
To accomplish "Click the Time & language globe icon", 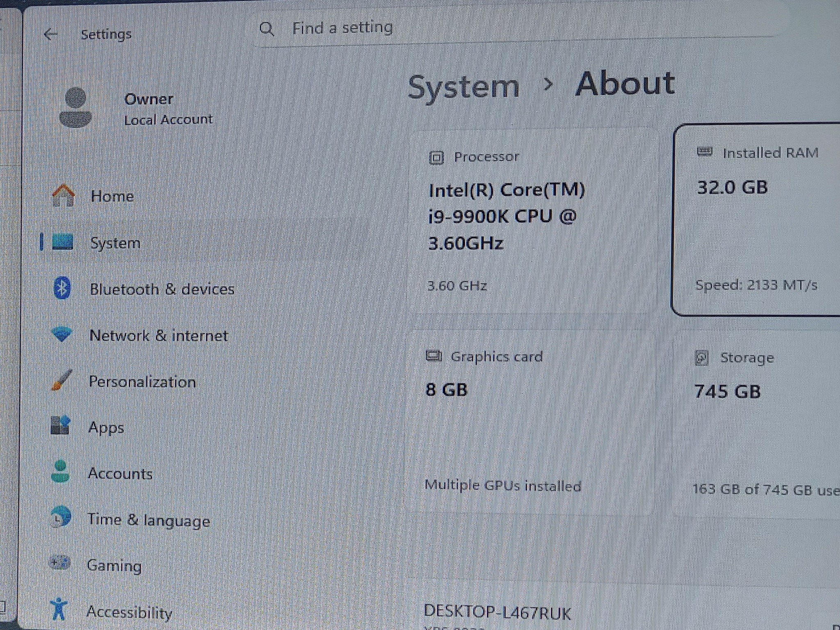I will [61, 517].
